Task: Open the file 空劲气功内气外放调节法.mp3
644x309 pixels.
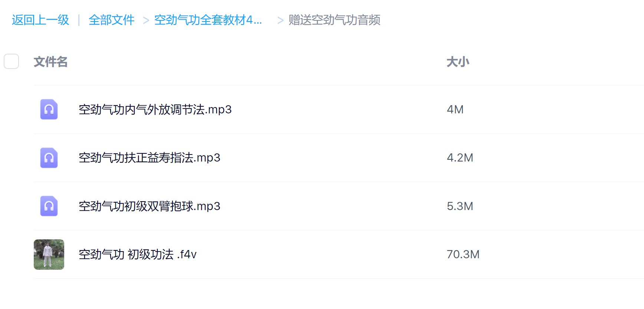Action: click(155, 110)
